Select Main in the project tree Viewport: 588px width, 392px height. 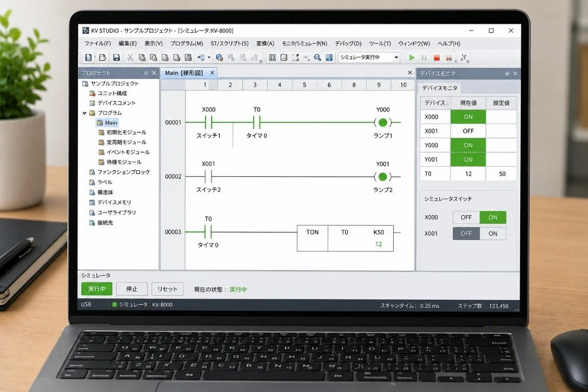tap(107, 122)
